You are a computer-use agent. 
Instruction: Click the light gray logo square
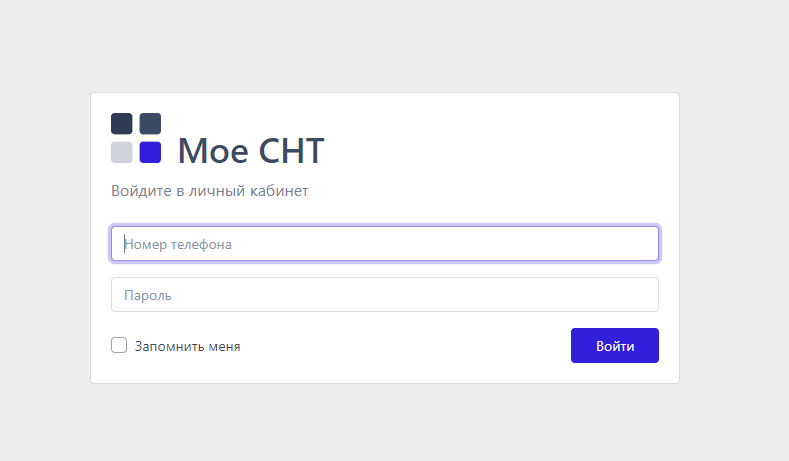(x=121, y=152)
